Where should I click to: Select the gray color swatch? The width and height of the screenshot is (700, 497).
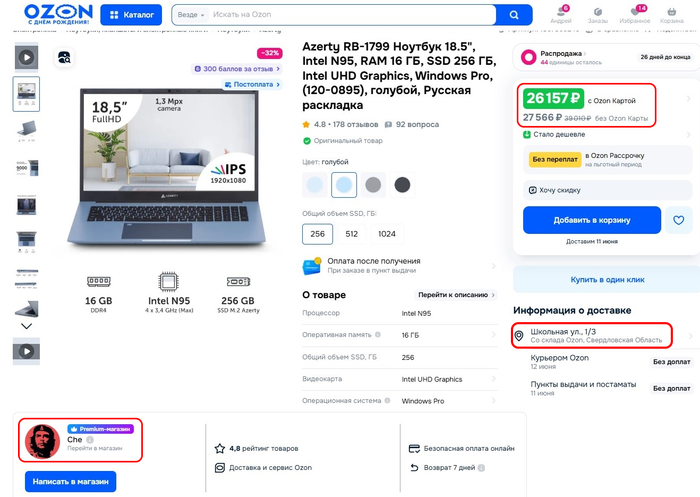click(x=373, y=185)
